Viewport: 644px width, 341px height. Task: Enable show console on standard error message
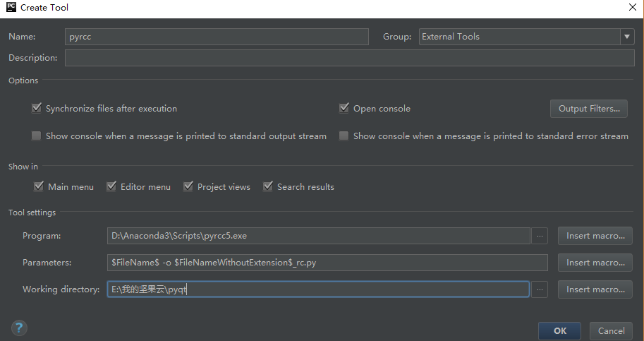pos(344,136)
